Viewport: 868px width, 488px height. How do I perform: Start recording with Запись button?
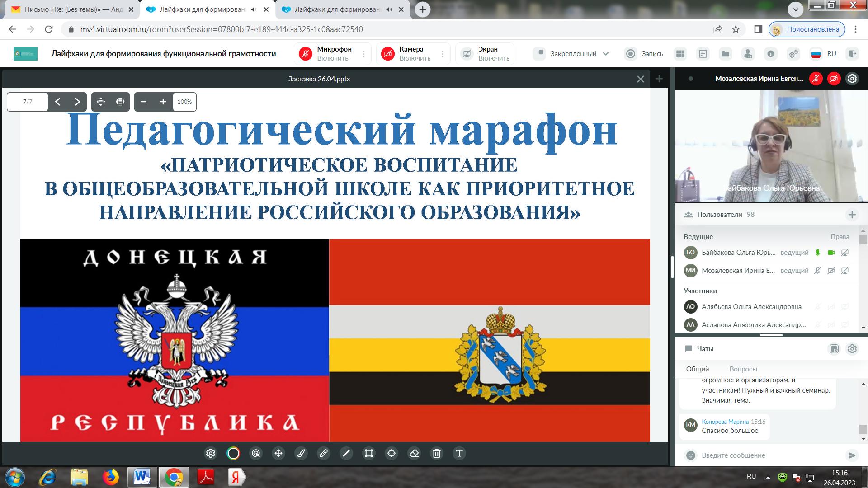click(x=644, y=54)
